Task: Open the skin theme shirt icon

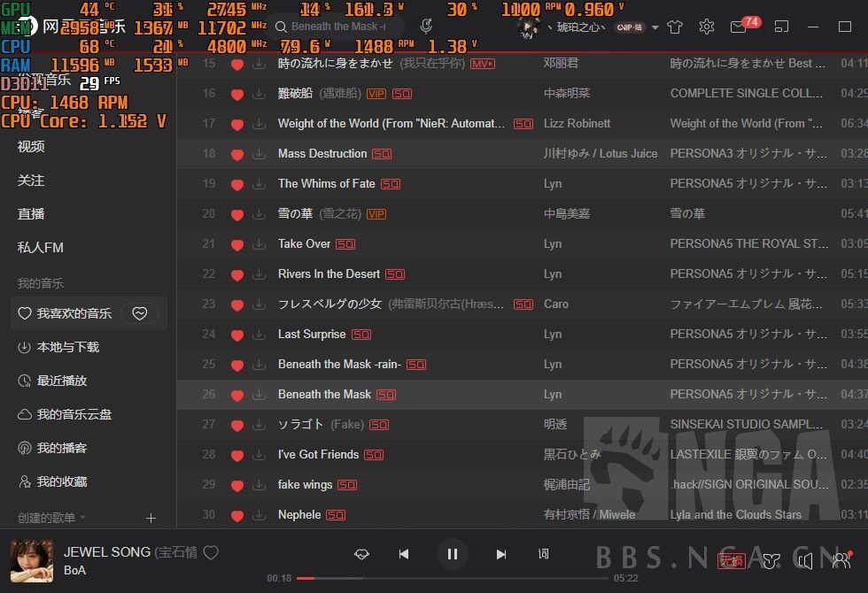Action: 675,27
